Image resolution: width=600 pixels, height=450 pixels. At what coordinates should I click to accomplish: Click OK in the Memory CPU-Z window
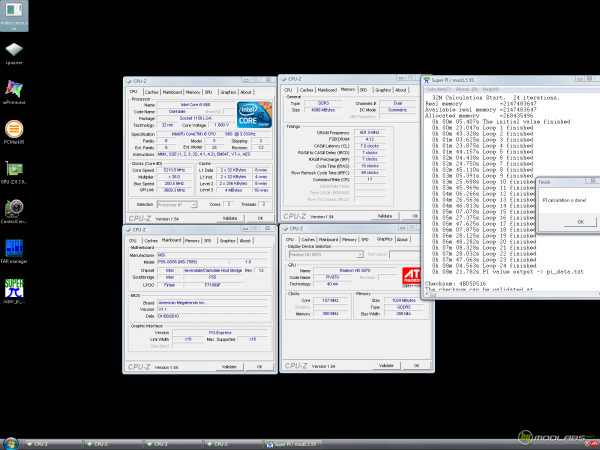point(415,216)
